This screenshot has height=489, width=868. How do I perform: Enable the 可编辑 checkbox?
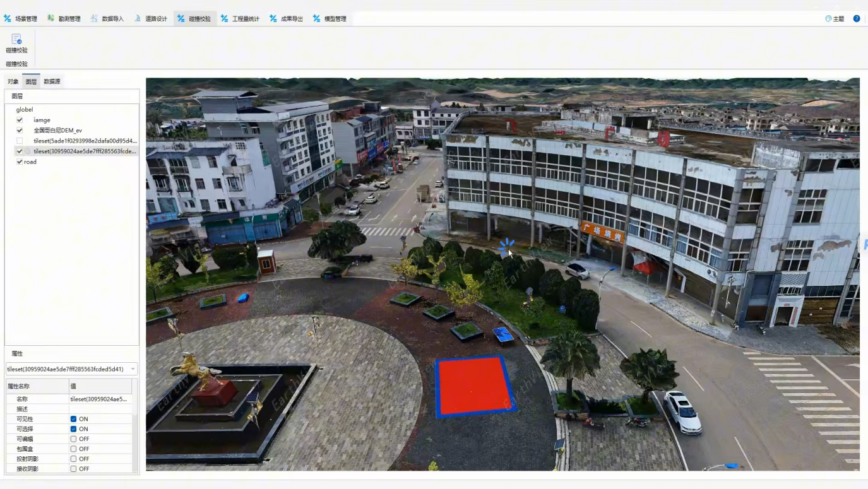(x=73, y=439)
